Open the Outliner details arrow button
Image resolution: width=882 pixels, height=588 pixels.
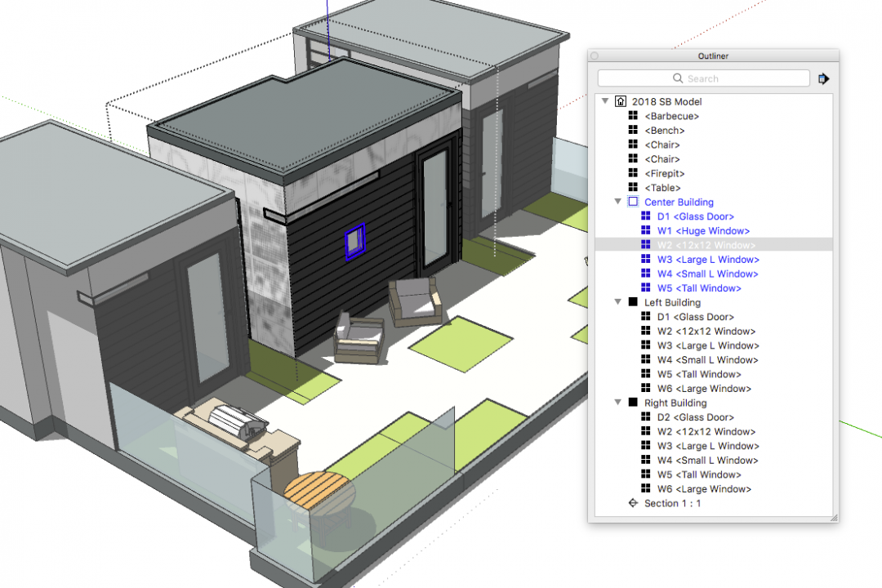[823, 78]
